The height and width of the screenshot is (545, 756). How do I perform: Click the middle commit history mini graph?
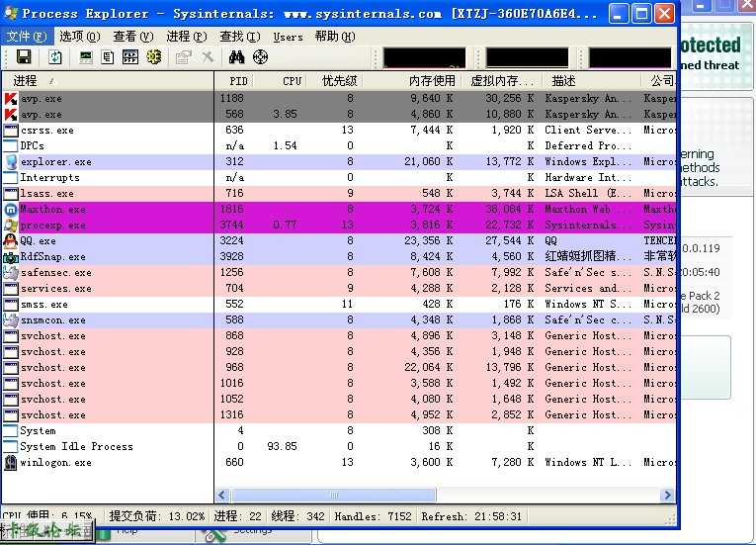[x=528, y=58]
